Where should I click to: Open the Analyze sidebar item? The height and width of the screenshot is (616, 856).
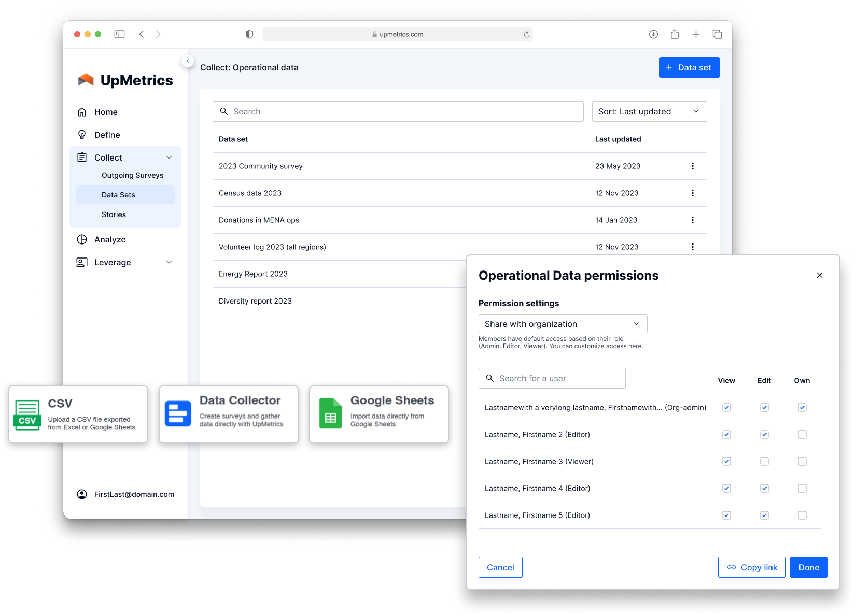(110, 239)
